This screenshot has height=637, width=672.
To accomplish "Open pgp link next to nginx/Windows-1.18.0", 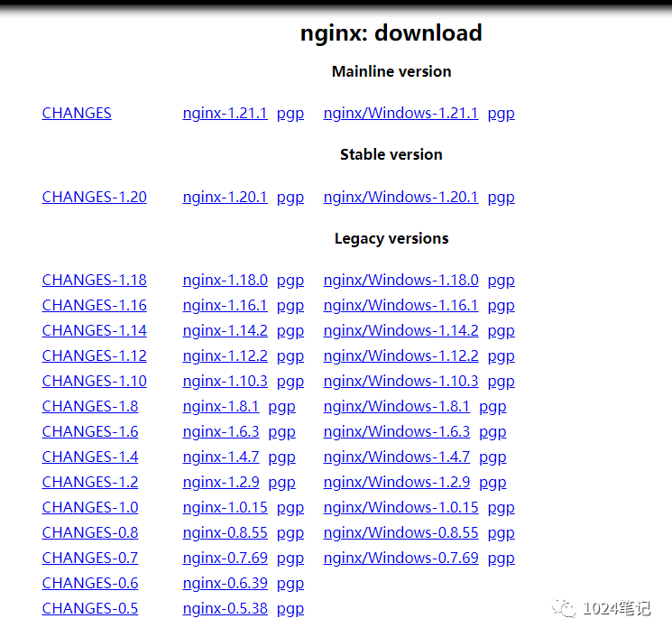I will (501, 281).
